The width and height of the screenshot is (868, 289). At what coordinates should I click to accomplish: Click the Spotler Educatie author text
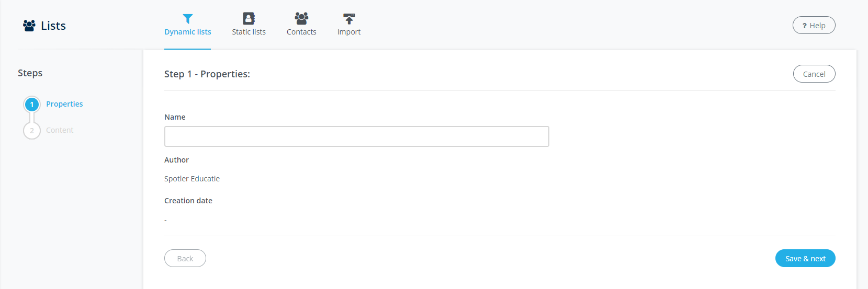pyautogui.click(x=192, y=179)
